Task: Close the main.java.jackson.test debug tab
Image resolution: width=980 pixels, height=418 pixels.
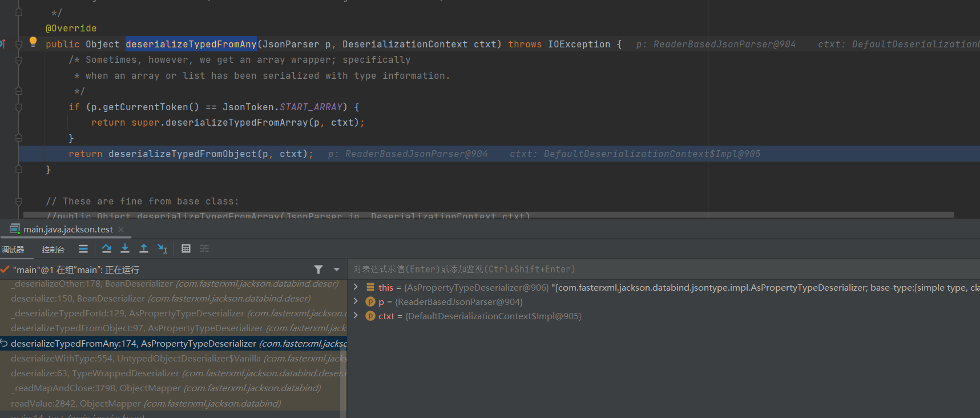Action: [x=121, y=229]
